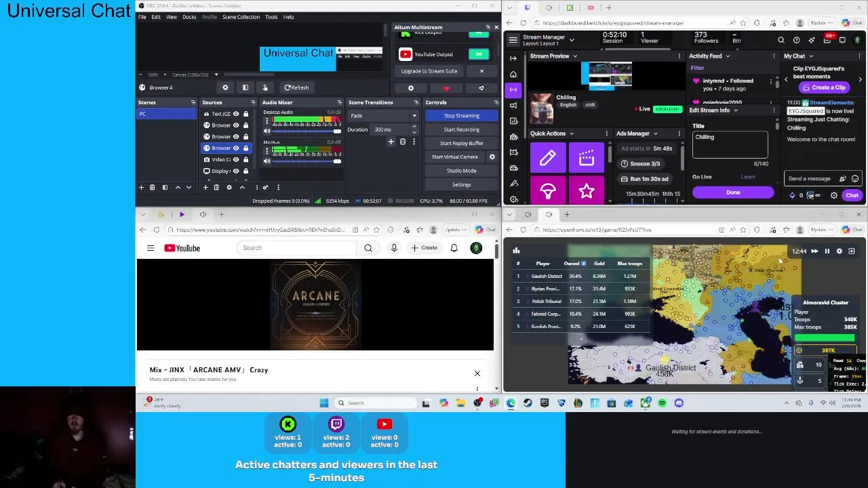Toggle visibility of Video Capture source
Viewport: 868px width, 488px height.
[236, 159]
